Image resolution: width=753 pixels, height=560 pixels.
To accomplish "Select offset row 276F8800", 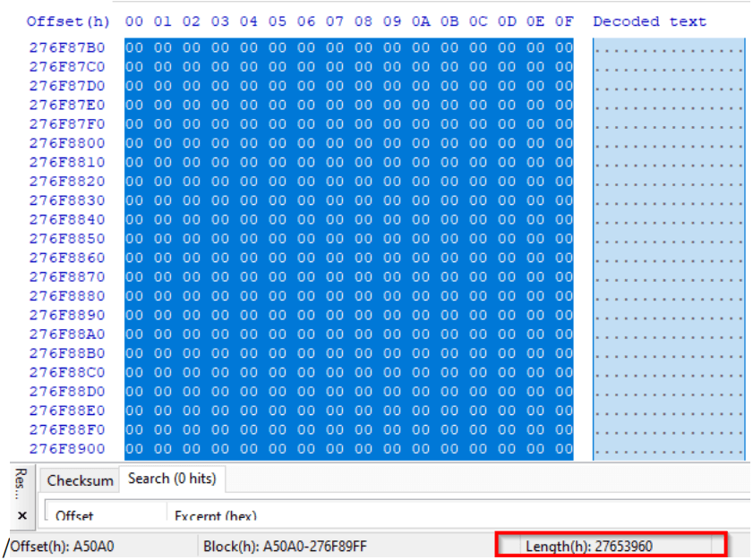I will (67, 143).
